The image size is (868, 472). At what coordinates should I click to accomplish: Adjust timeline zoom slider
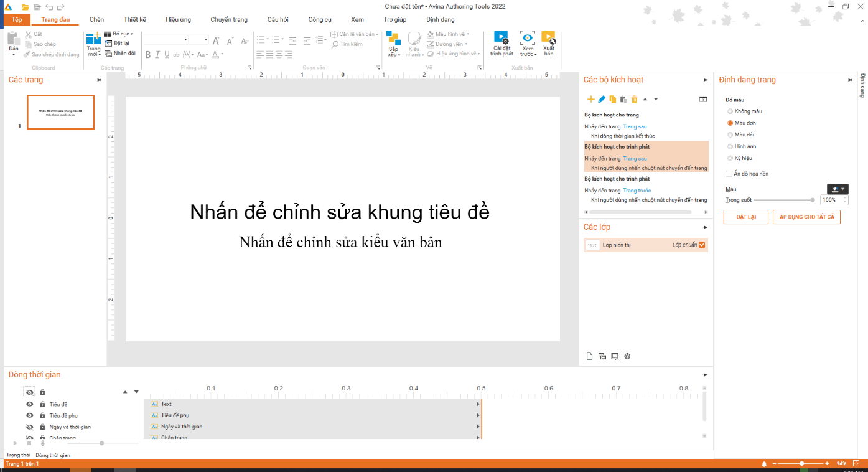tap(103, 443)
